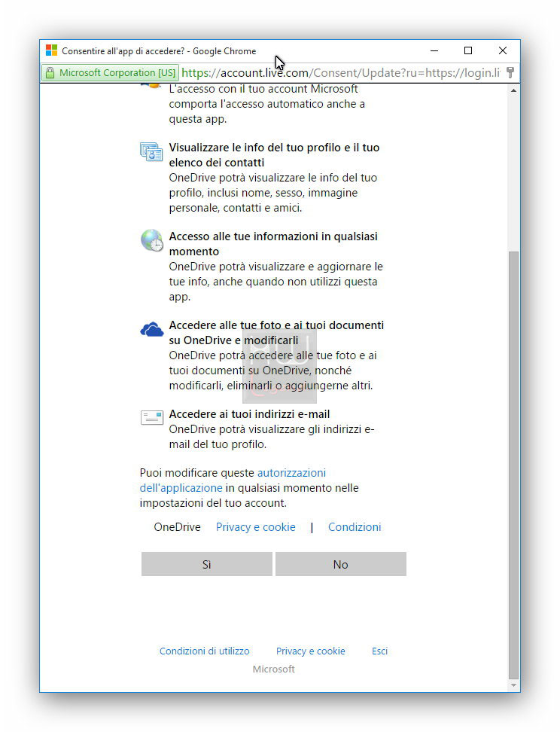Click the scrollbar down arrow
Screen dimensions: 560x732
pyautogui.click(x=513, y=685)
